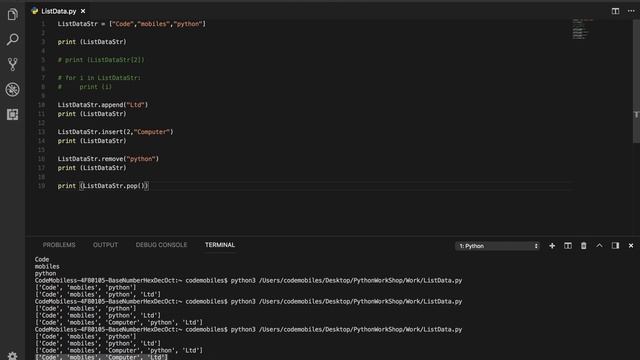Viewport: 640px width, 360px height.
Task: Switch to the PROBLEMS panel tab
Action: pyautogui.click(x=59, y=245)
